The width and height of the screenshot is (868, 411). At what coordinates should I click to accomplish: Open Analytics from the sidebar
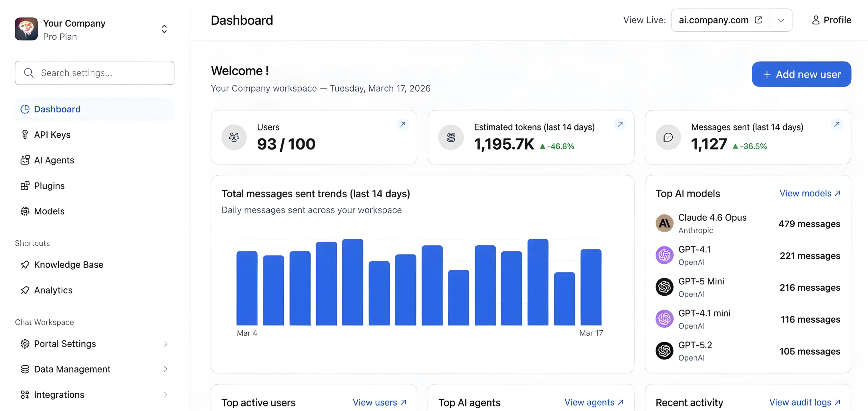click(x=53, y=290)
